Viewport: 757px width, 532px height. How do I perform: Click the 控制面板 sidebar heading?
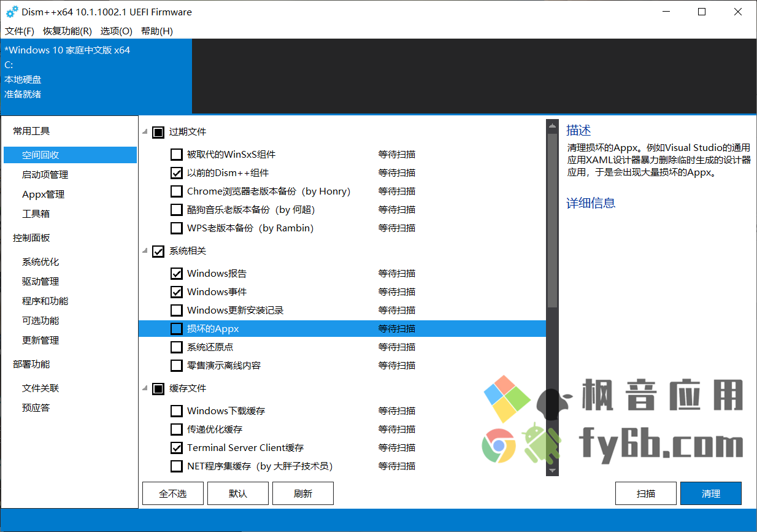(31, 238)
